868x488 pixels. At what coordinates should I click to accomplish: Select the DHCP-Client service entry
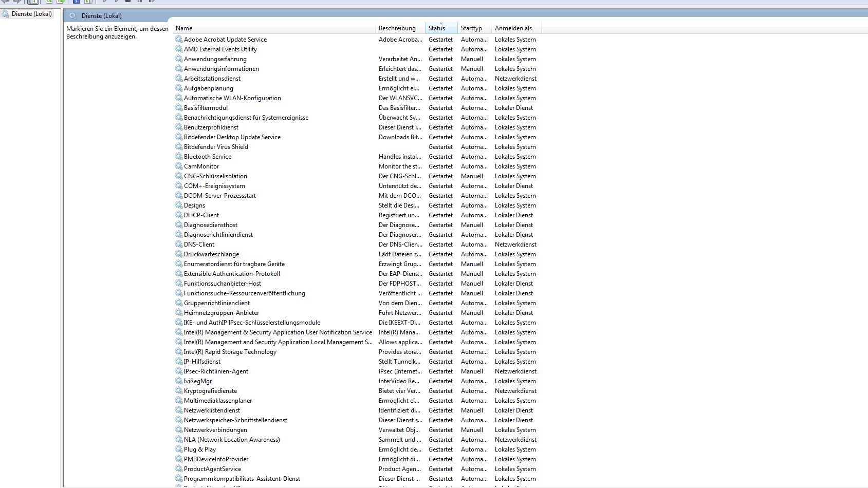tap(201, 215)
